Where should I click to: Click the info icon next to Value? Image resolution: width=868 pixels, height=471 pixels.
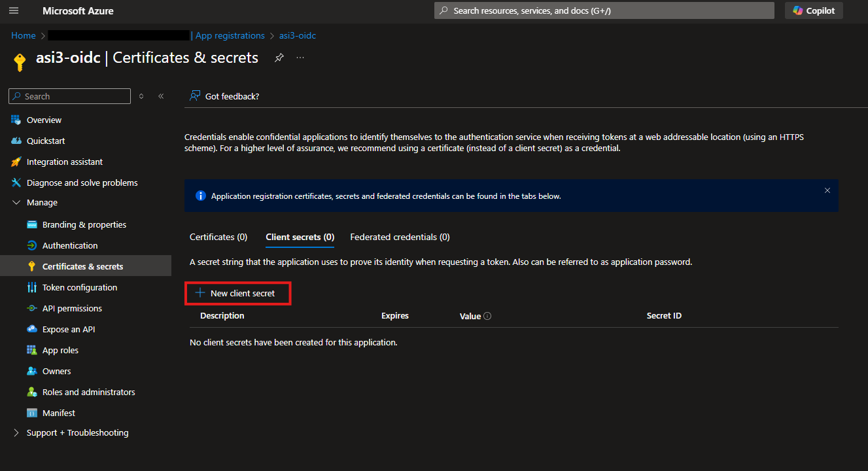click(487, 316)
